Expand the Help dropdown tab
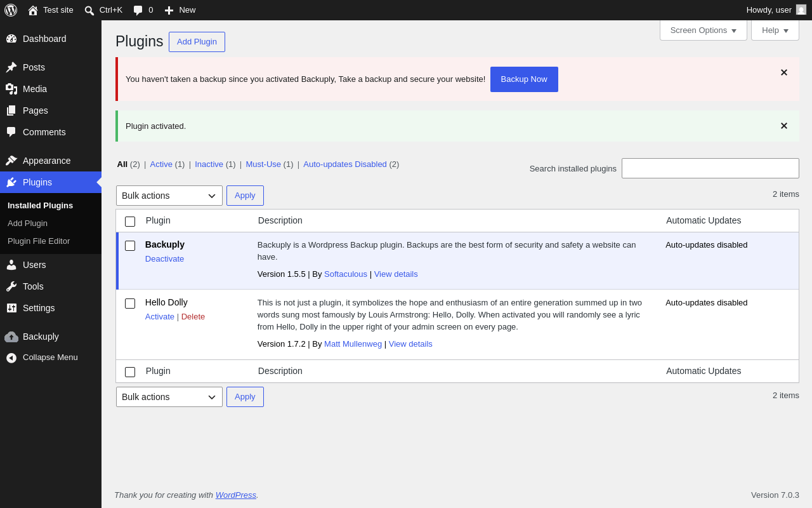812x508 pixels. [x=775, y=30]
